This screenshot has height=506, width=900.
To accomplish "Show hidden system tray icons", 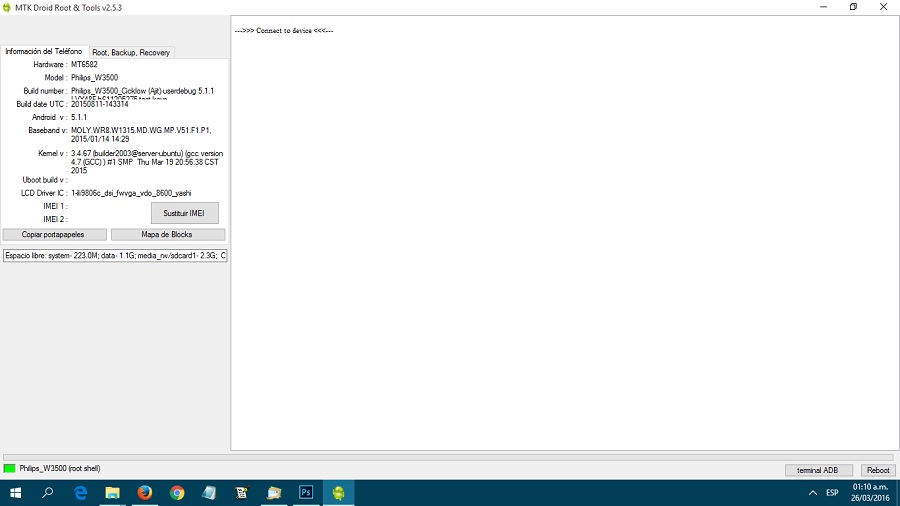I will point(813,493).
